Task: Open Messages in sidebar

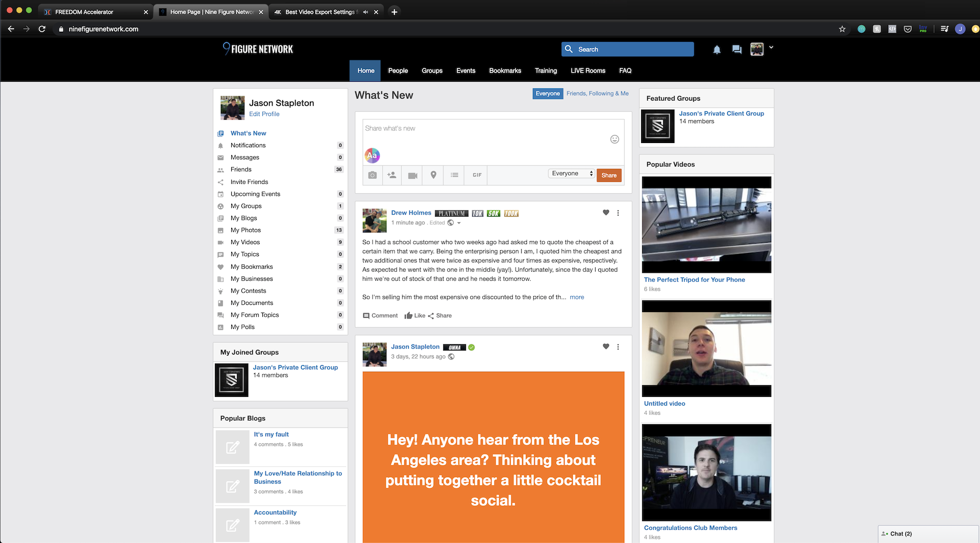Action: click(244, 157)
